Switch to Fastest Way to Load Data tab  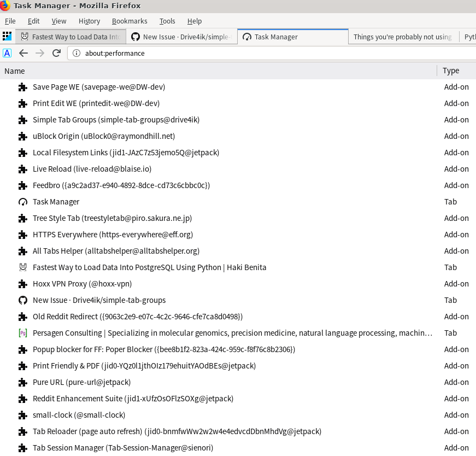point(70,37)
